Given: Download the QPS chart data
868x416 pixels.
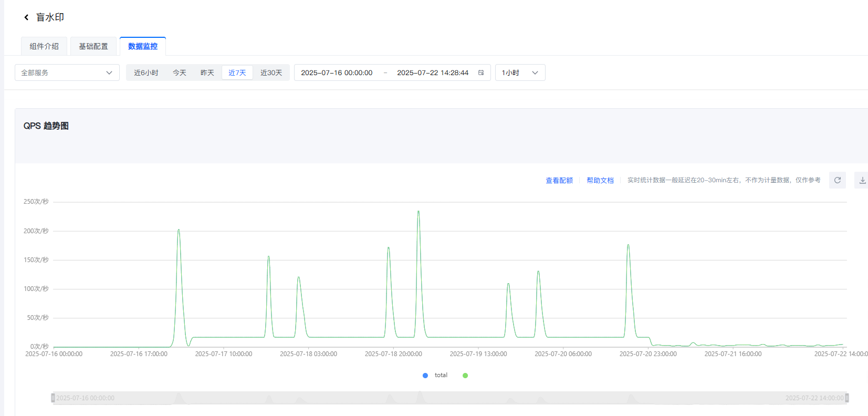Looking at the screenshot, I should [862, 180].
